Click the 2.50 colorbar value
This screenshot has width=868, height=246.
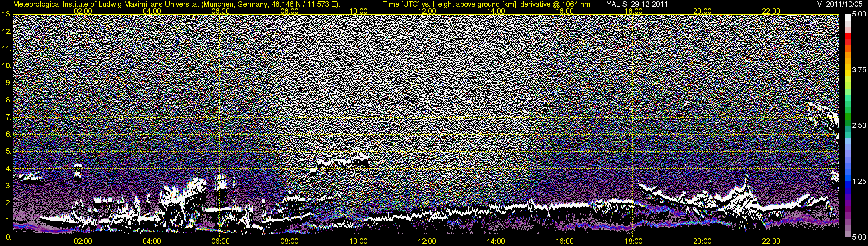tap(859, 126)
